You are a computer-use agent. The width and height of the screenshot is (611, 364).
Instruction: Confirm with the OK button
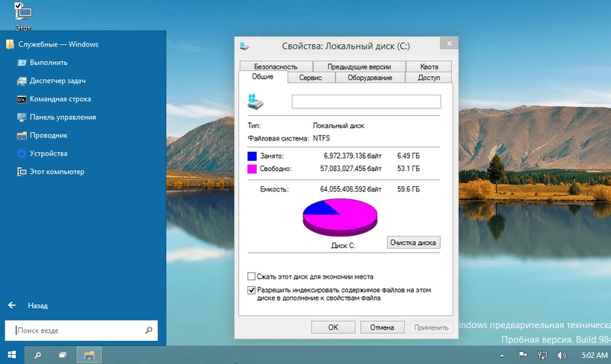(333, 327)
